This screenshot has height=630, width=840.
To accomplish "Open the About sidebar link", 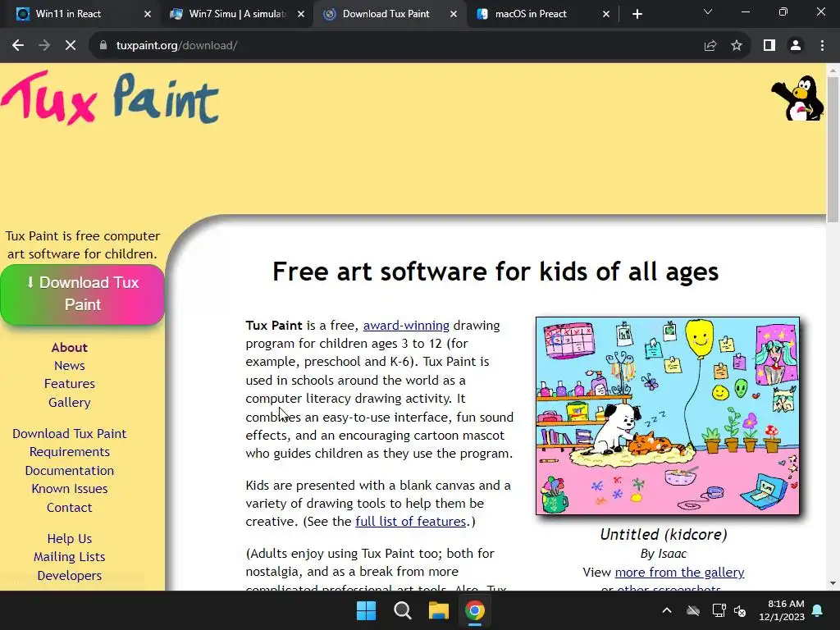I will pos(70,347).
